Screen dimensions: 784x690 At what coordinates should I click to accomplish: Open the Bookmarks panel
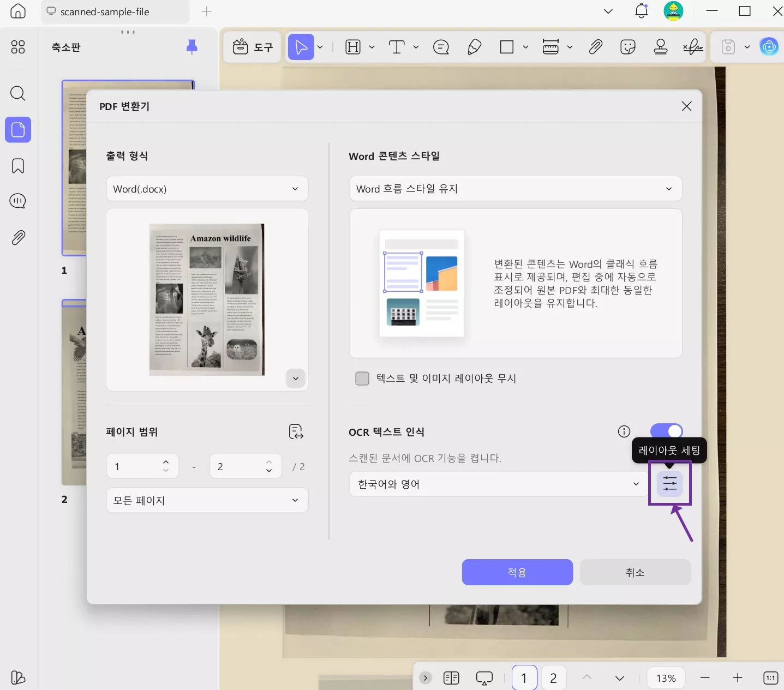(17, 165)
